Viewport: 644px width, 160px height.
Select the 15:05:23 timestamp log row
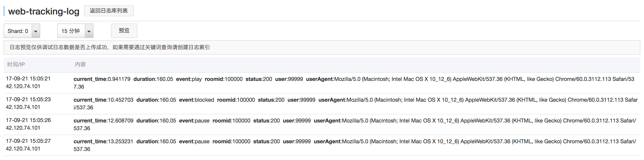[x=28, y=99]
